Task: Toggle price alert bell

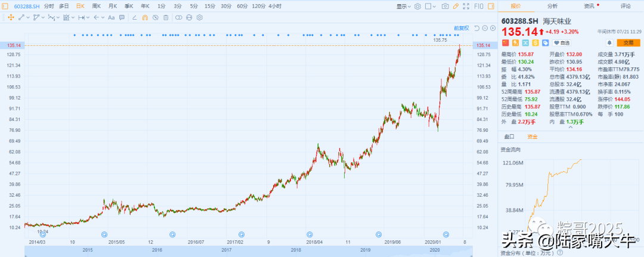Action: [x=609, y=43]
